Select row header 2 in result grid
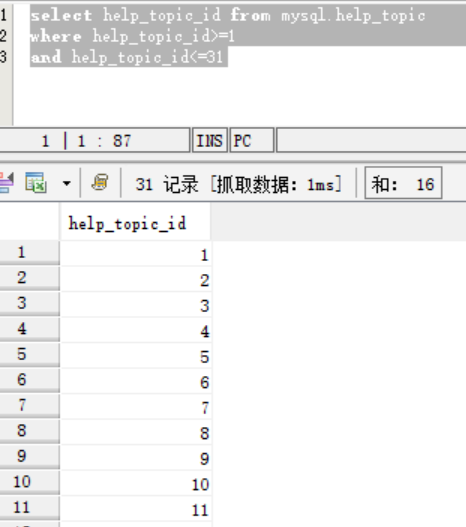466x527 pixels. (x=30, y=278)
